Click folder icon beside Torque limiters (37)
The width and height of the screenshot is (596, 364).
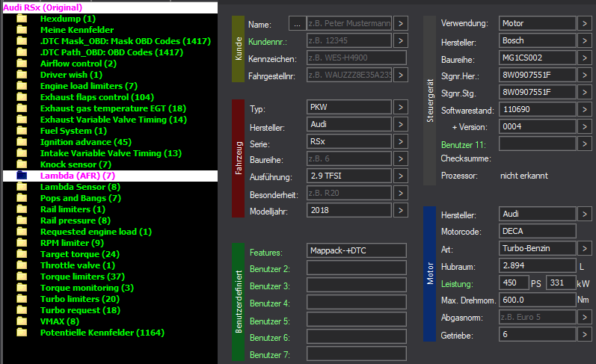[22, 277]
